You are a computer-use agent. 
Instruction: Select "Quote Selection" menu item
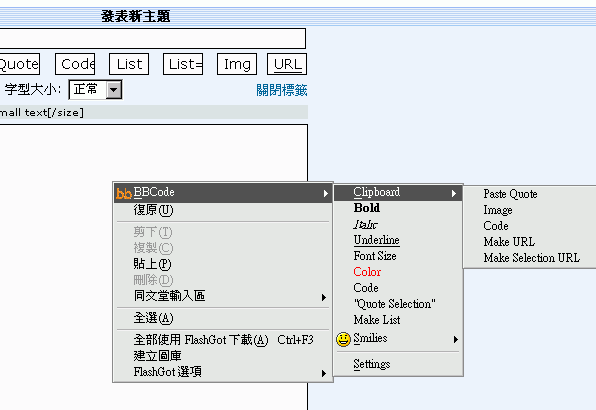pyautogui.click(x=398, y=304)
